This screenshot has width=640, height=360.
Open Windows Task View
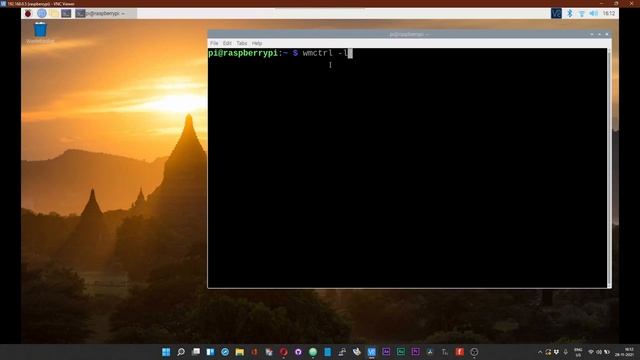[x=196, y=352]
